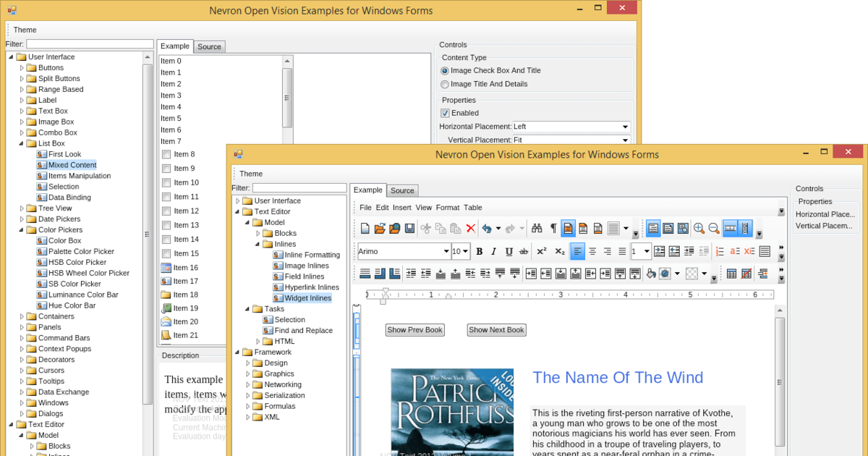
Task: Click the red X Delete icon
Action: pyautogui.click(x=471, y=228)
